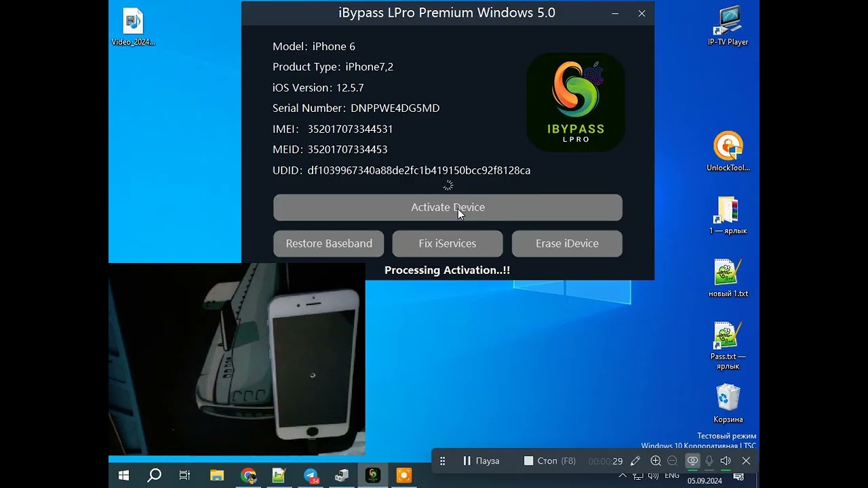The height and width of the screenshot is (488, 868).
Task: Open the volume control from the system tray
Action: (x=653, y=476)
